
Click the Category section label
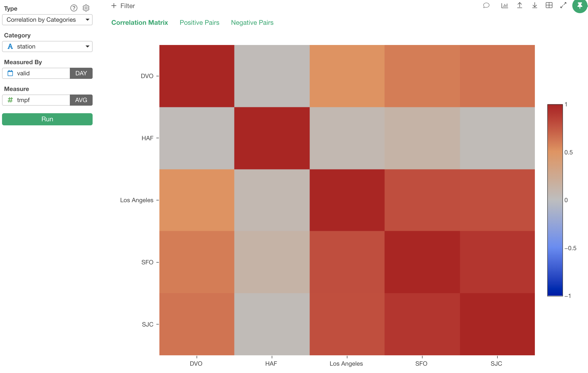coord(17,35)
